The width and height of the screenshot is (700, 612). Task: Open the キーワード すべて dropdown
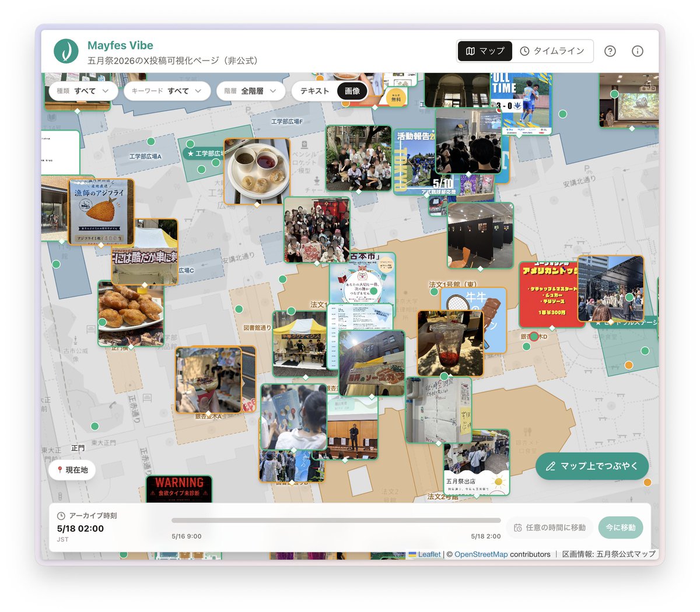pyautogui.click(x=167, y=91)
